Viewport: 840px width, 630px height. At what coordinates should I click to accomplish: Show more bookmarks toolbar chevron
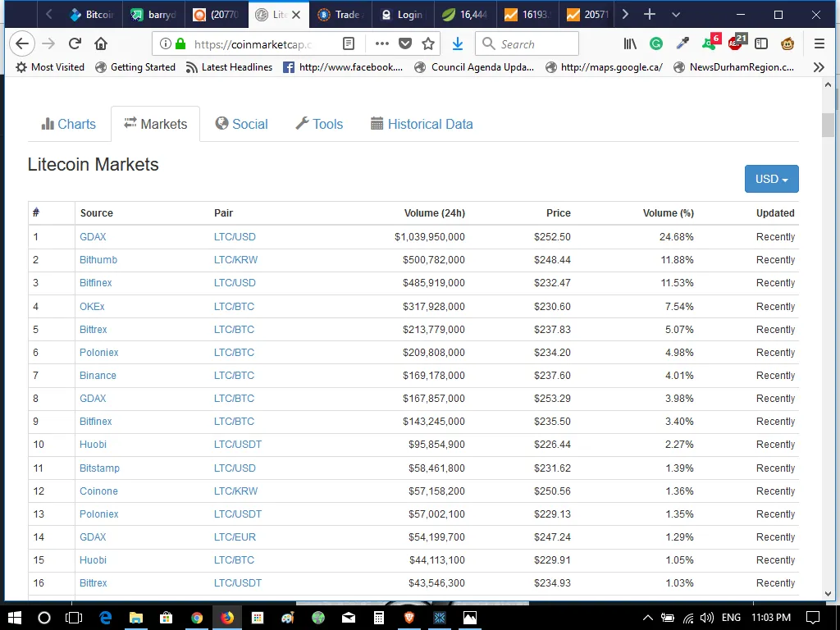(819, 67)
